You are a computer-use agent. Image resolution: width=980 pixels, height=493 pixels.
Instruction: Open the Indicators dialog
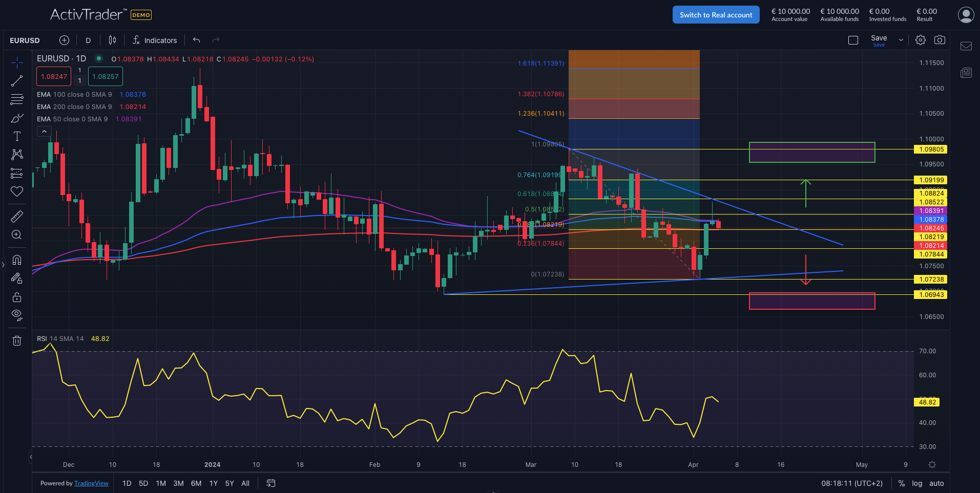point(155,40)
